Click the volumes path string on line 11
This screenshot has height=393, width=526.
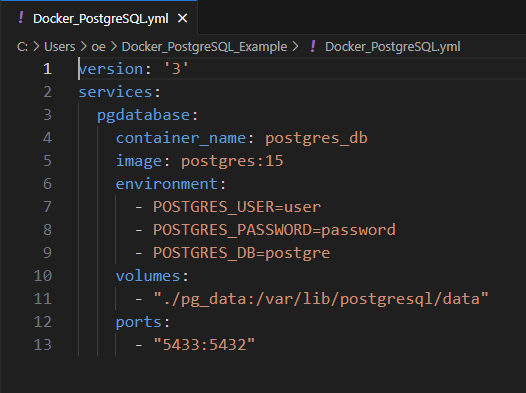[x=321, y=299]
